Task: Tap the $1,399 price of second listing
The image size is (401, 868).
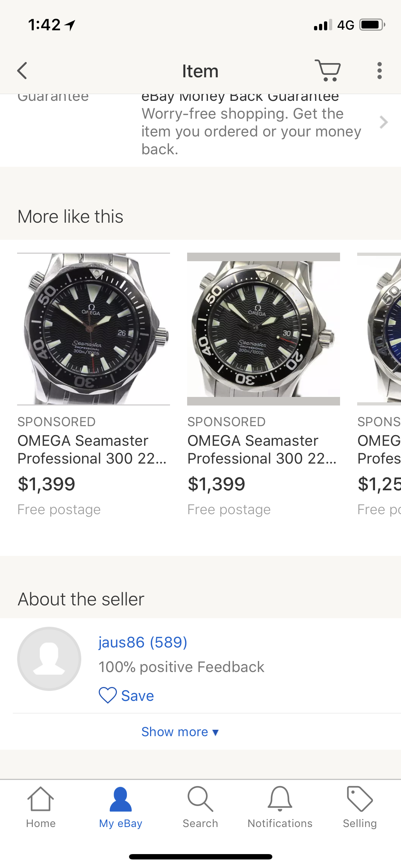Action: [x=216, y=484]
